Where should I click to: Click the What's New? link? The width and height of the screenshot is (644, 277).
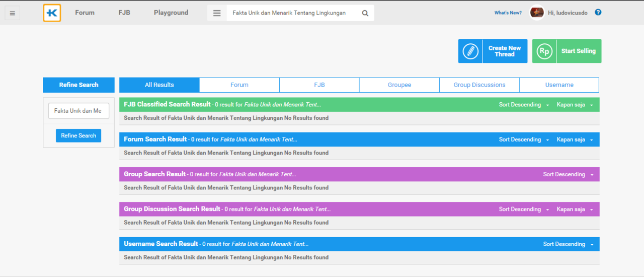[508, 13]
